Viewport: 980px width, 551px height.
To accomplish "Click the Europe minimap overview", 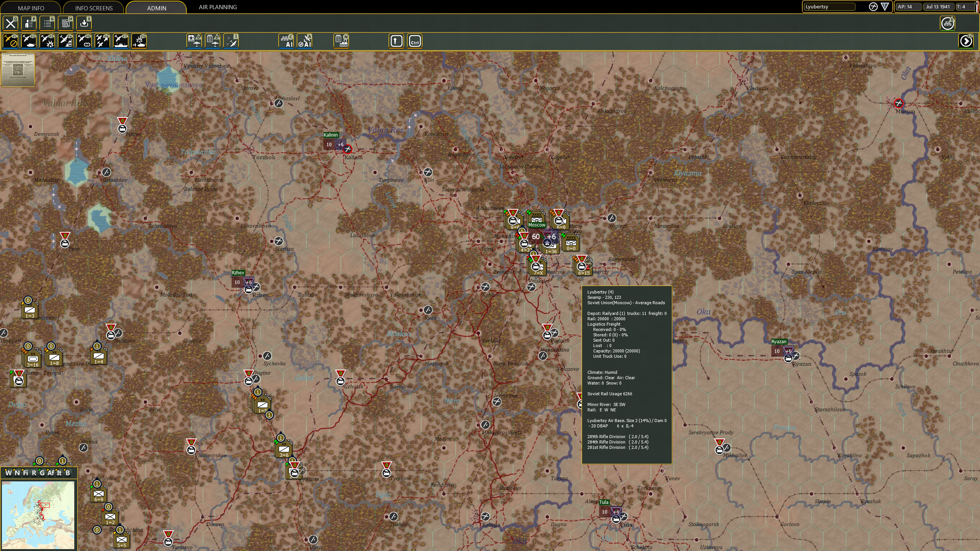I will click(38, 515).
